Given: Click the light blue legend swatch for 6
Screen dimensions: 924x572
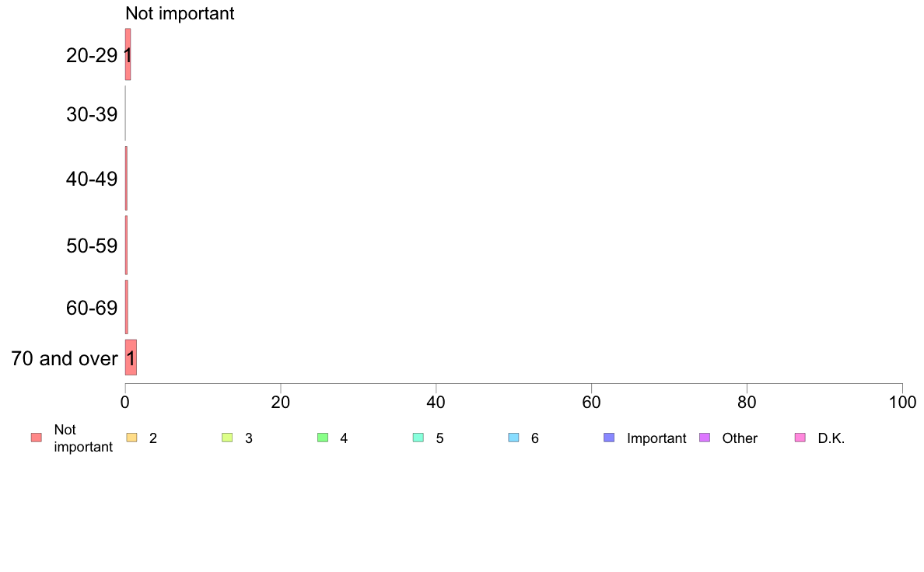Looking at the screenshot, I should [513, 438].
